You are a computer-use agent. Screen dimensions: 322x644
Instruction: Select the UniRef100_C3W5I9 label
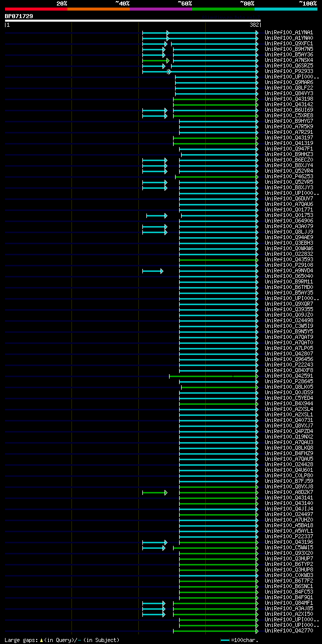[289, 326]
